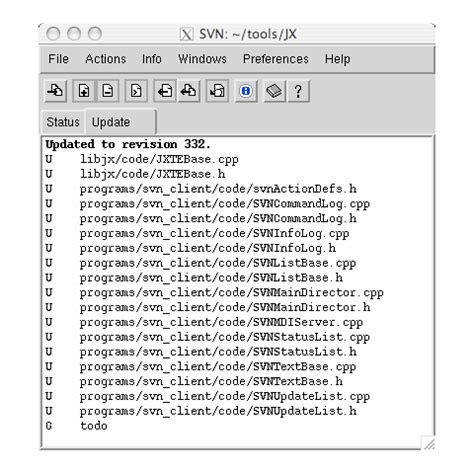This screenshot has width=474, height=474.
Task: Open the manual book icon
Action: tap(274, 91)
